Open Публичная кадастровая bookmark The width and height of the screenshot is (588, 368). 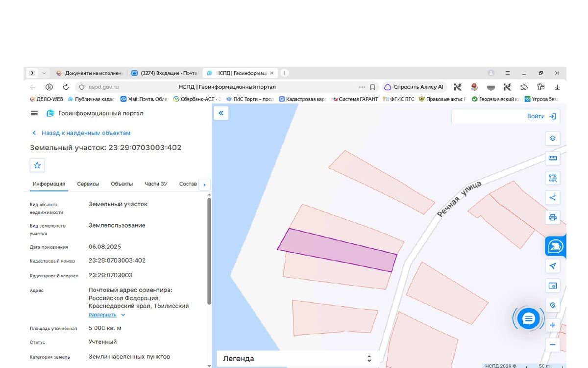click(91, 99)
